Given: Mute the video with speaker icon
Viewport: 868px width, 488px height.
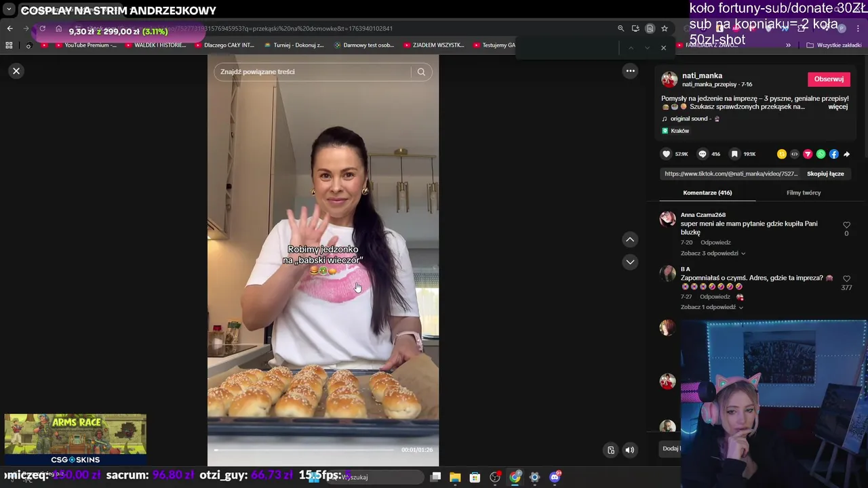Looking at the screenshot, I should [x=630, y=450].
